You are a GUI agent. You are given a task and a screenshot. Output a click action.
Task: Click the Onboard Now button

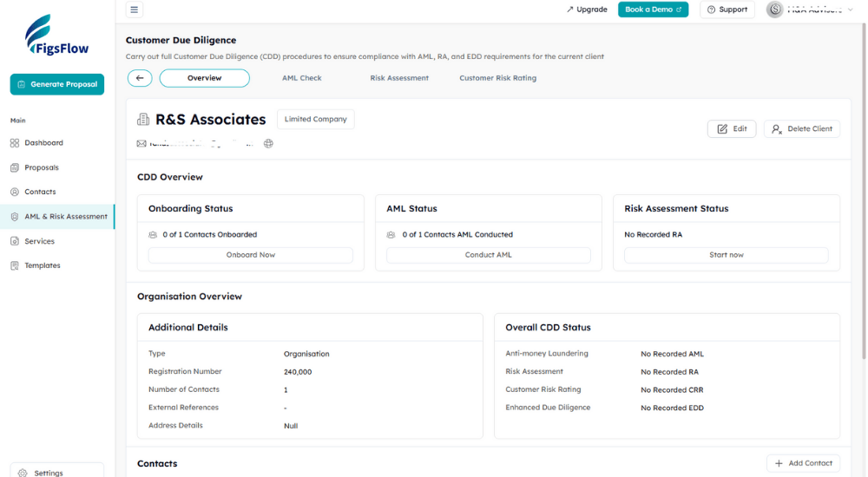(x=251, y=255)
